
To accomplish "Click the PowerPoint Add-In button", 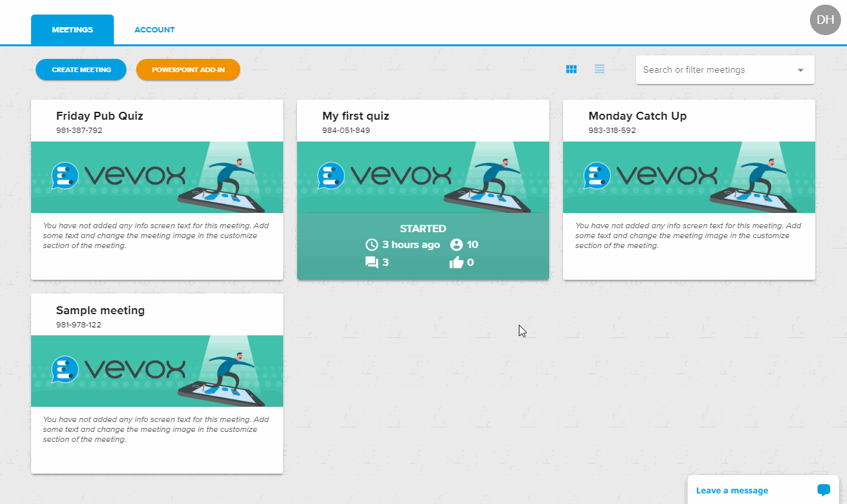I will (188, 69).
